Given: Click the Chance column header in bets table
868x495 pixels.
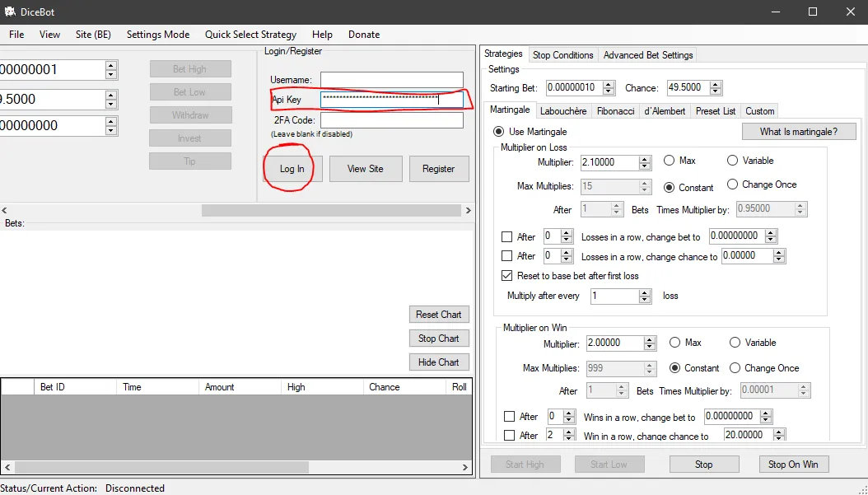Looking at the screenshot, I should 404,387.
